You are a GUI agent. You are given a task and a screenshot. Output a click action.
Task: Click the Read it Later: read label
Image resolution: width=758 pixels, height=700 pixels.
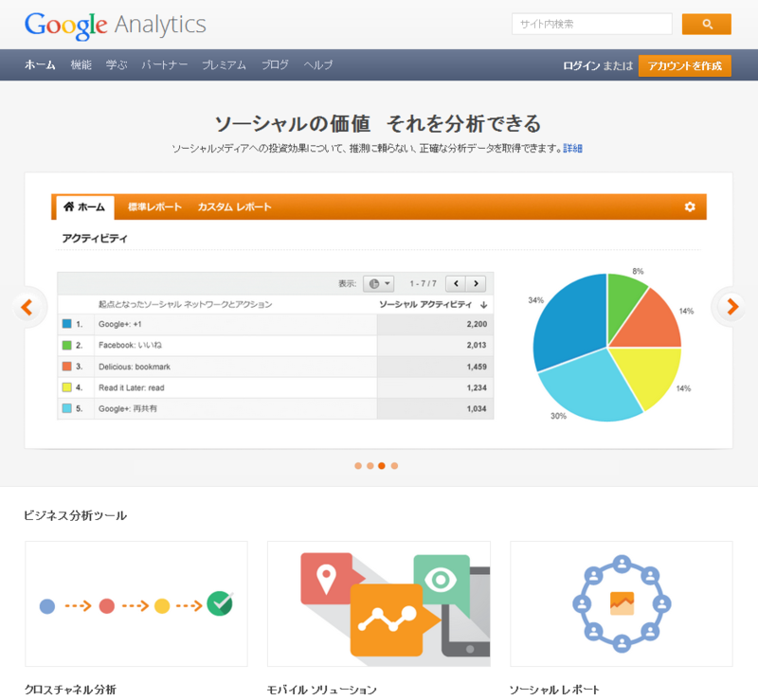pos(132,387)
